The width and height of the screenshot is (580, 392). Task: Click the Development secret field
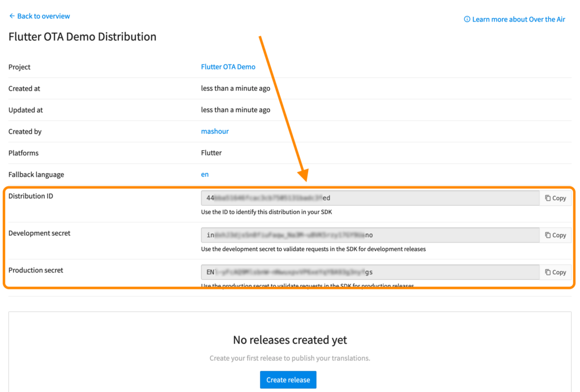point(370,235)
